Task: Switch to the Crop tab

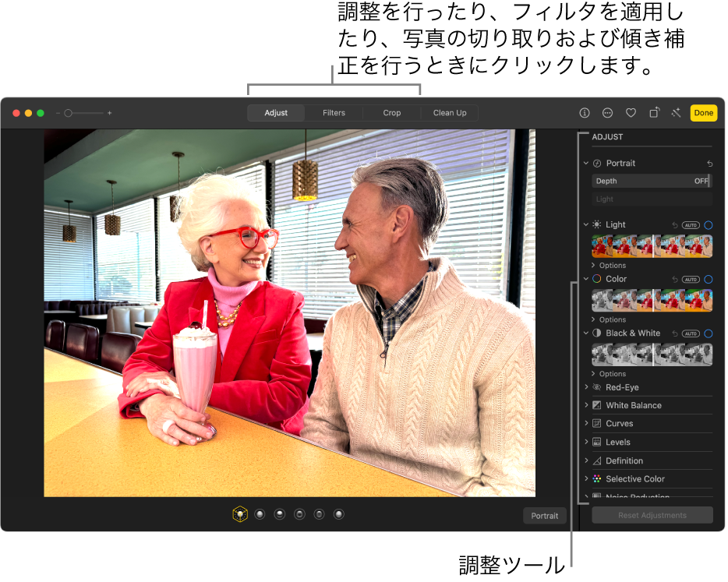Action: (394, 113)
